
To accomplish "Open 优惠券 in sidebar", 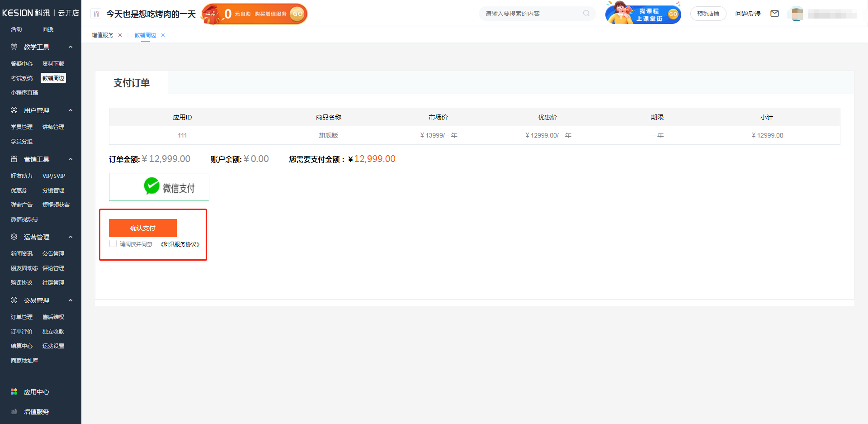I will 19,191.
